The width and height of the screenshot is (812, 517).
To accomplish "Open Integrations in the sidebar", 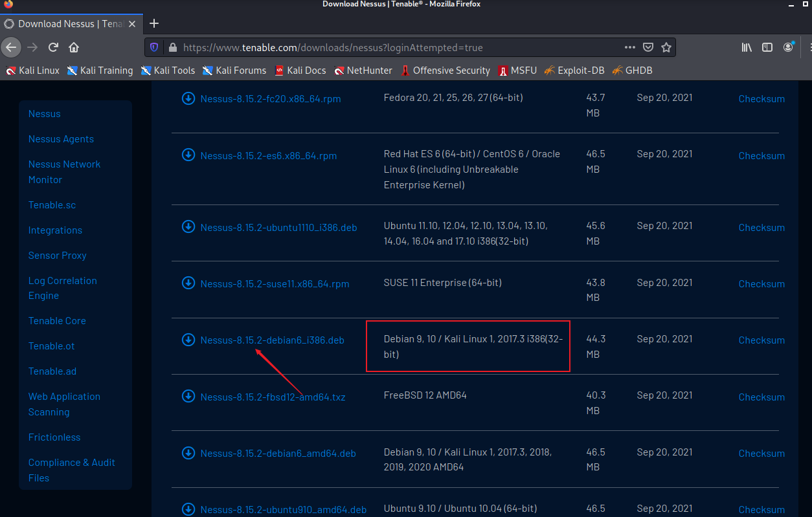I will tap(55, 230).
